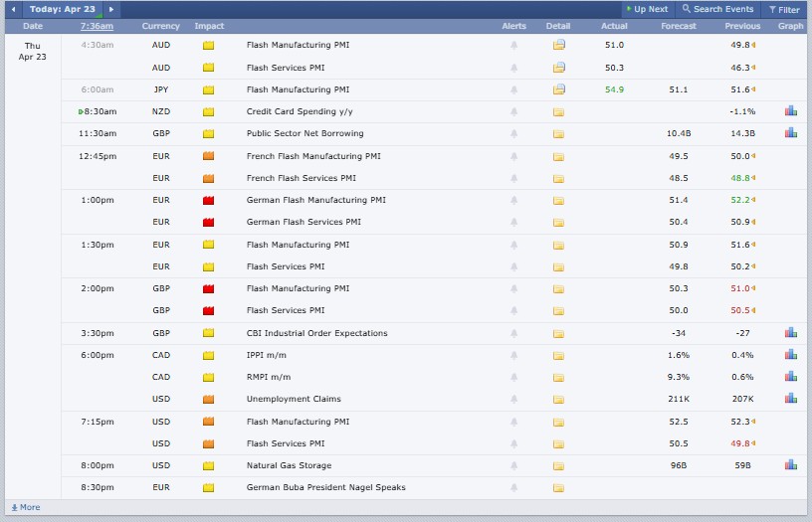Screen dimensions: 812x522
Task: Open graph for Credit Card Spending y/y
Action: pos(790,111)
